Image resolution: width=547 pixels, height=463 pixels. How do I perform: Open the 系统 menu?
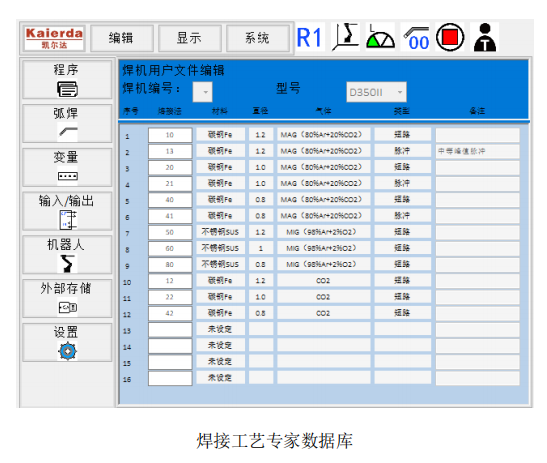point(258,38)
